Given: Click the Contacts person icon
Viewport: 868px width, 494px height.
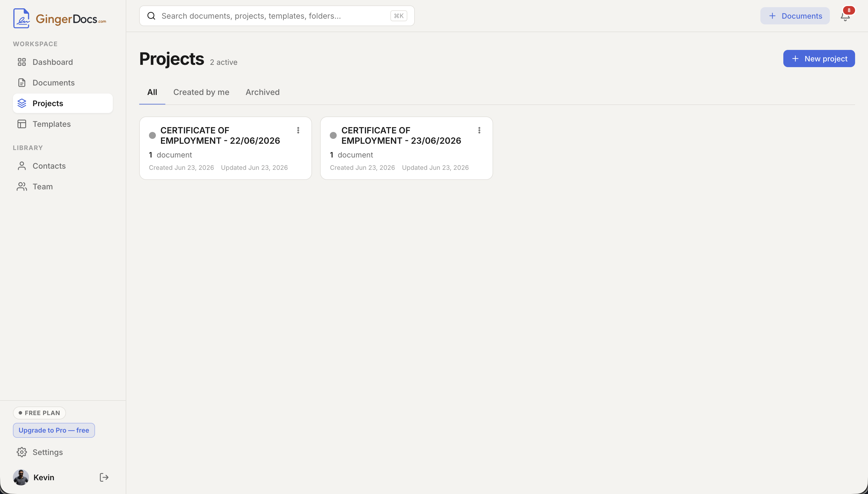Looking at the screenshot, I should [x=22, y=166].
